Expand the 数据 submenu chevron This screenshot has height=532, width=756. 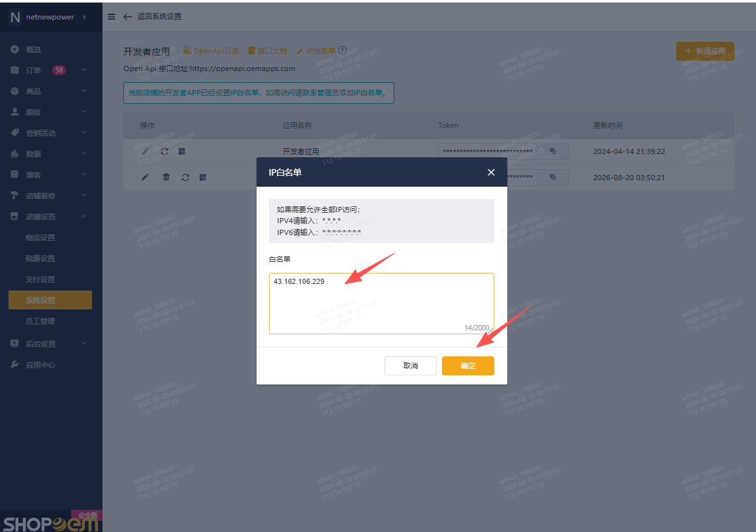pos(84,153)
